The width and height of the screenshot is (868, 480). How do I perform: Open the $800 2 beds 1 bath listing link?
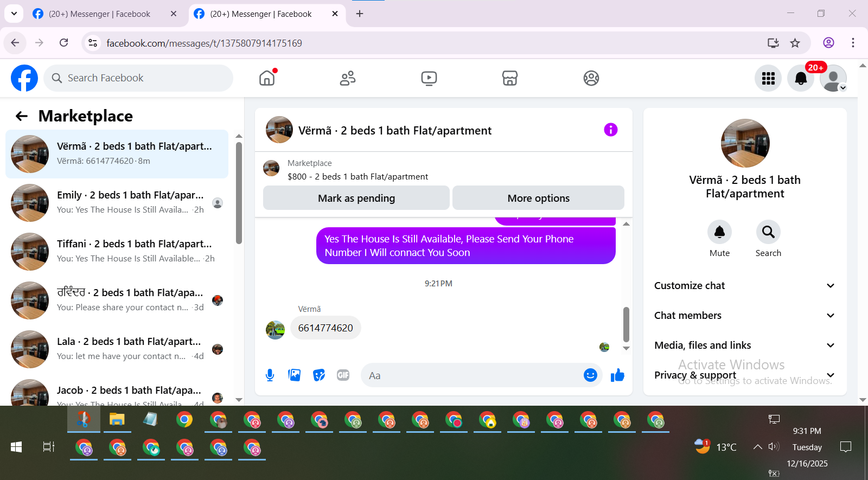358,176
